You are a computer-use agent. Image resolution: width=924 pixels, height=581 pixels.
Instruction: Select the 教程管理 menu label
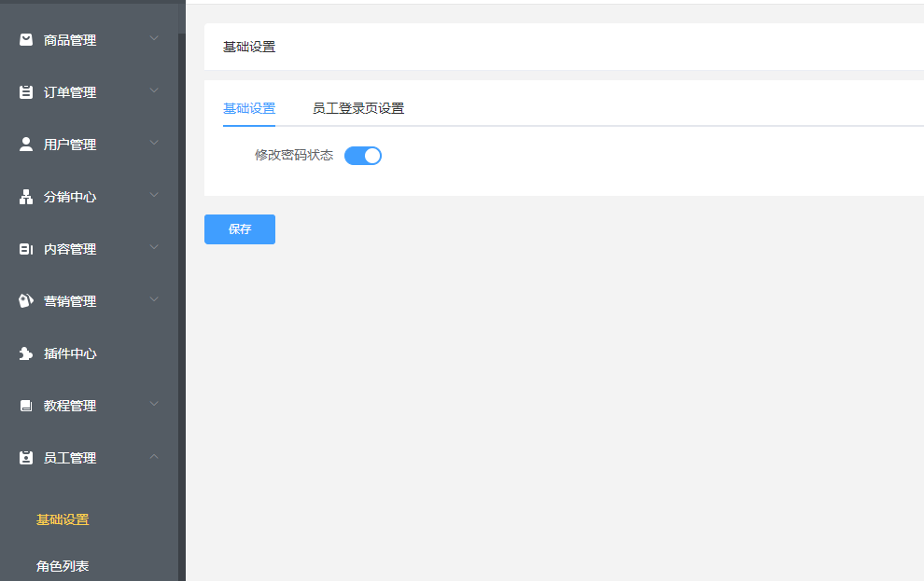[70, 406]
